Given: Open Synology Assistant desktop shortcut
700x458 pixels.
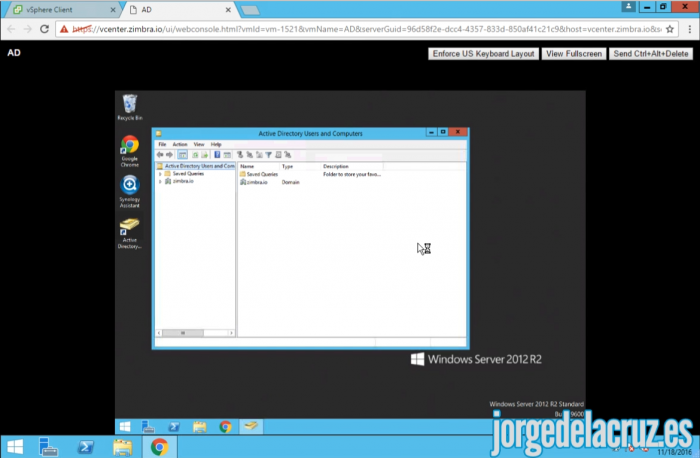Looking at the screenshot, I should tap(130, 191).
